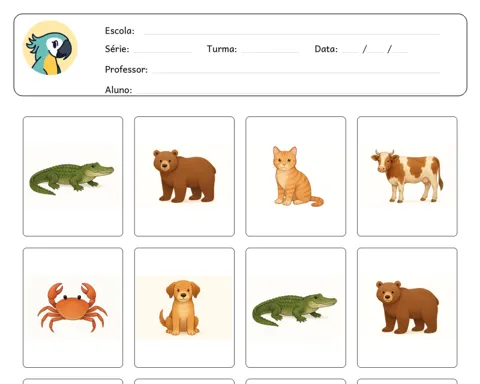This screenshot has height=384, width=480.
Task: Click the month blank between the date slashes
Action: (x=376, y=52)
